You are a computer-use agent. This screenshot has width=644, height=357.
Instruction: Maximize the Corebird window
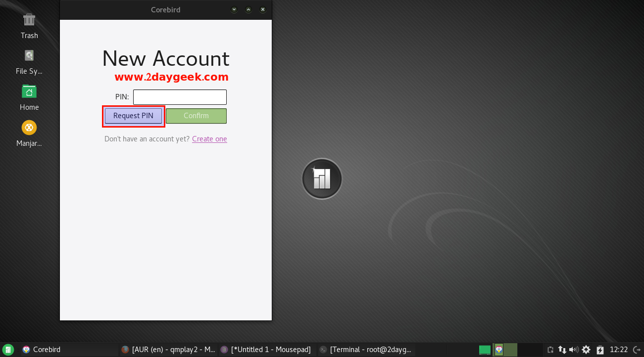click(x=248, y=9)
